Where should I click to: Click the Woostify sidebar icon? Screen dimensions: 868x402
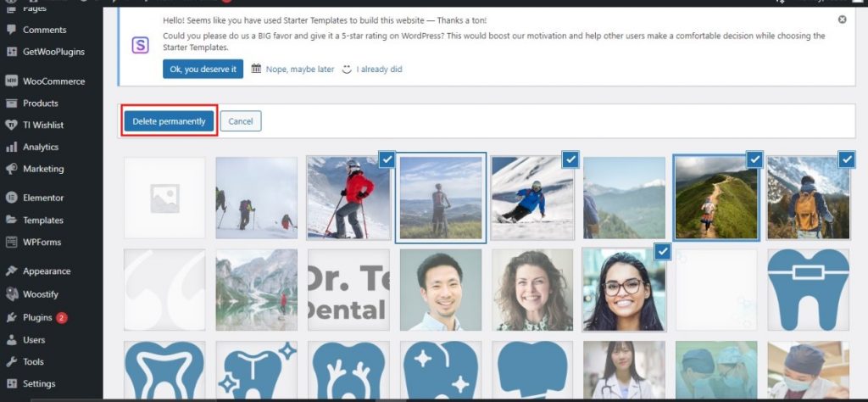coord(11,294)
